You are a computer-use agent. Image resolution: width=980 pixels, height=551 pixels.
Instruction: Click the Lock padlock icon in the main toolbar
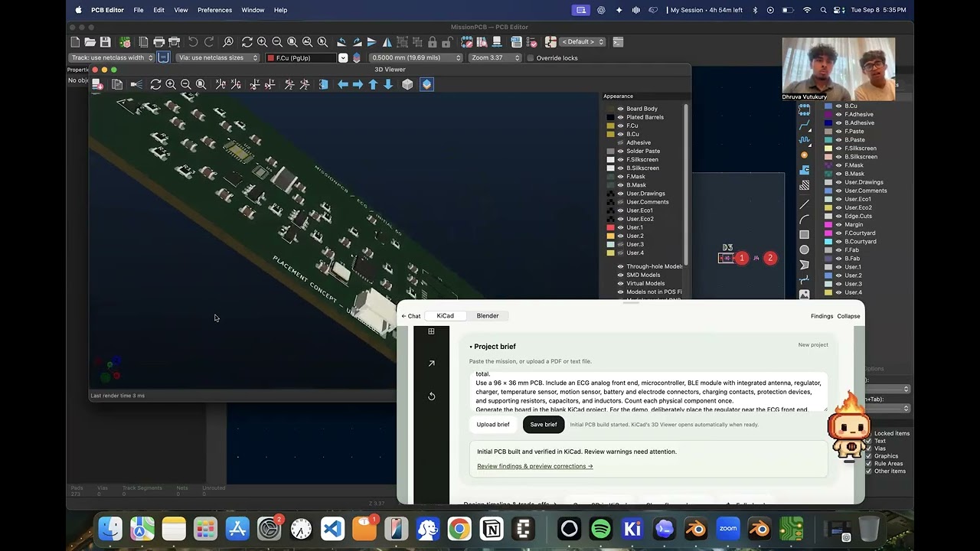tap(433, 42)
